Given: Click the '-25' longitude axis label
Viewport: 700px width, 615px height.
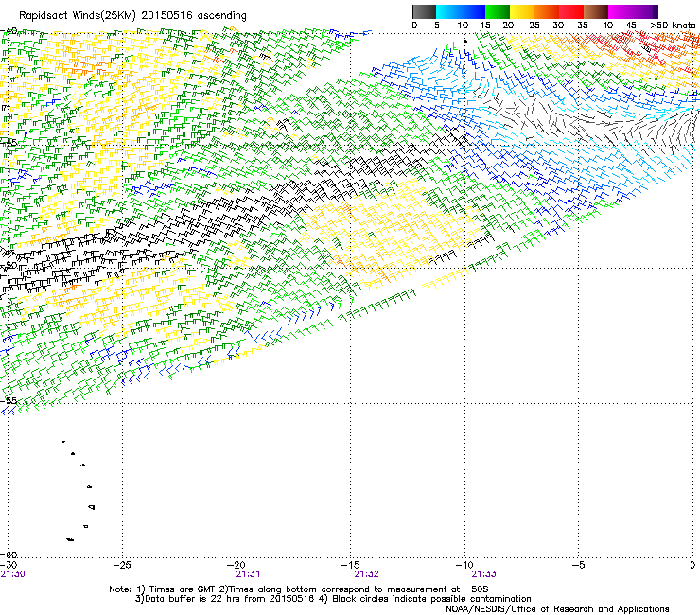Looking at the screenshot, I should pos(121,565).
